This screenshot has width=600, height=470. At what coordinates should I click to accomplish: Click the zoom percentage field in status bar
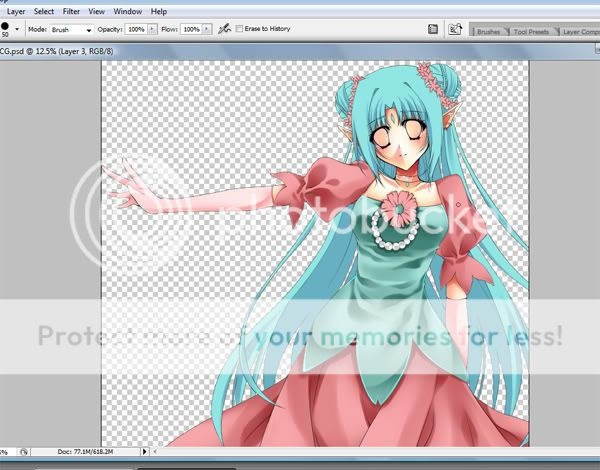click(8, 452)
